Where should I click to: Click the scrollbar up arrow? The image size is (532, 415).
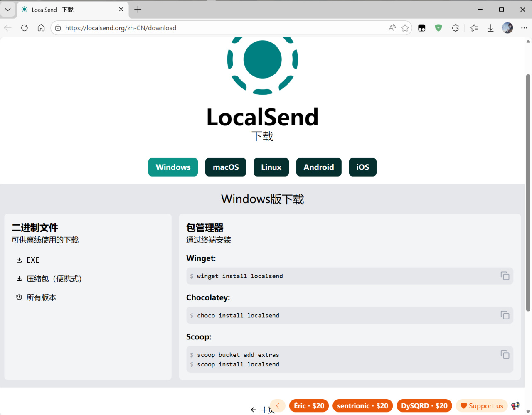(528, 41)
